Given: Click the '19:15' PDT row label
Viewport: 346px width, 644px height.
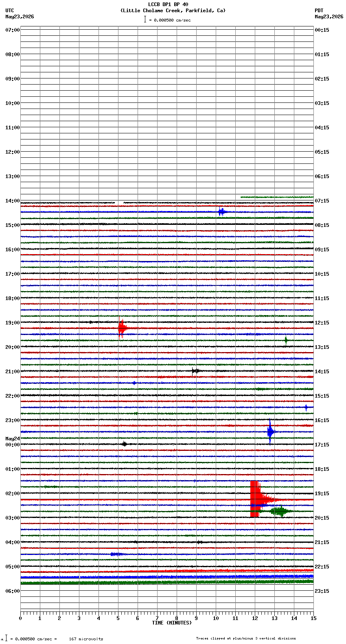Looking at the screenshot, I should click(x=322, y=494).
